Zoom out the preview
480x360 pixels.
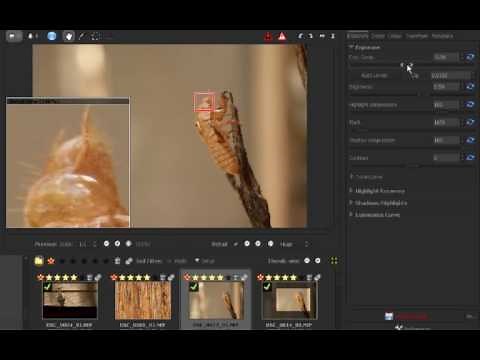[x=106, y=244]
